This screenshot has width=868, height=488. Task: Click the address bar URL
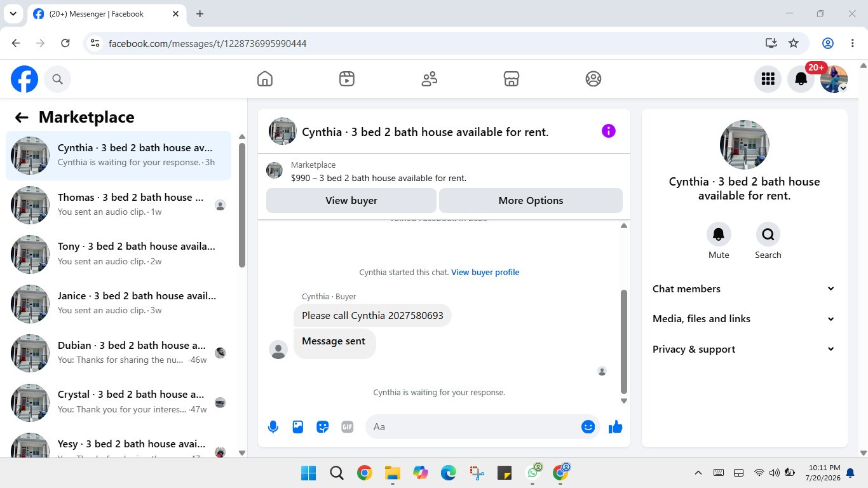(208, 44)
